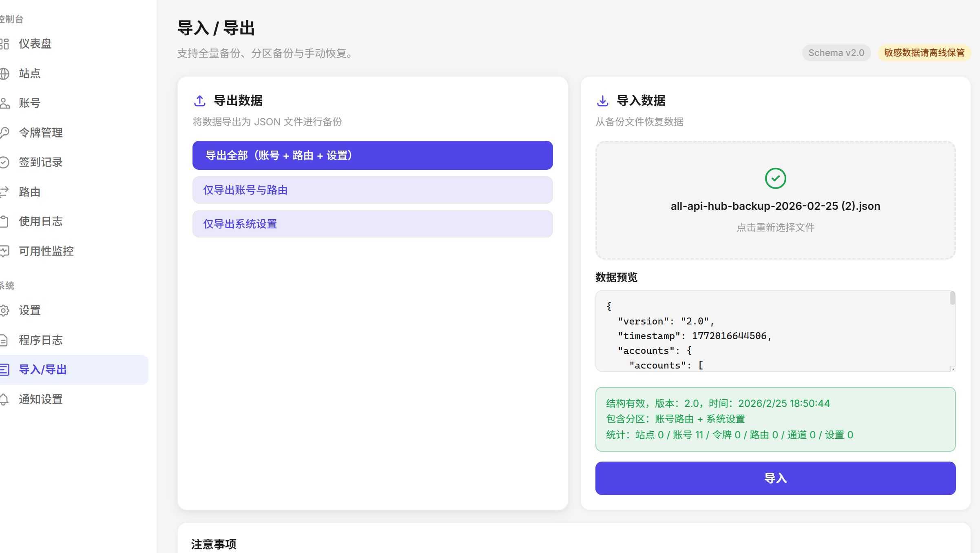This screenshot has width=980, height=553.
Task: Click the users icon beside 账号
Action: coord(4,103)
